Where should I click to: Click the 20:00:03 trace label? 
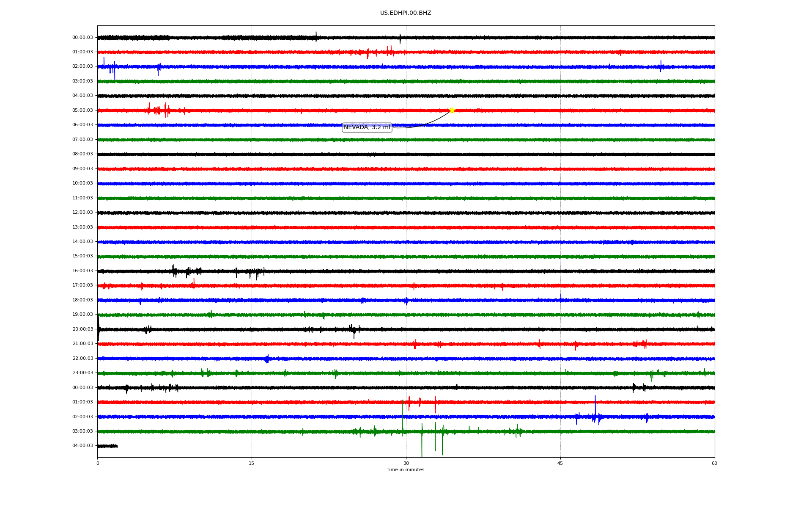(x=82, y=329)
